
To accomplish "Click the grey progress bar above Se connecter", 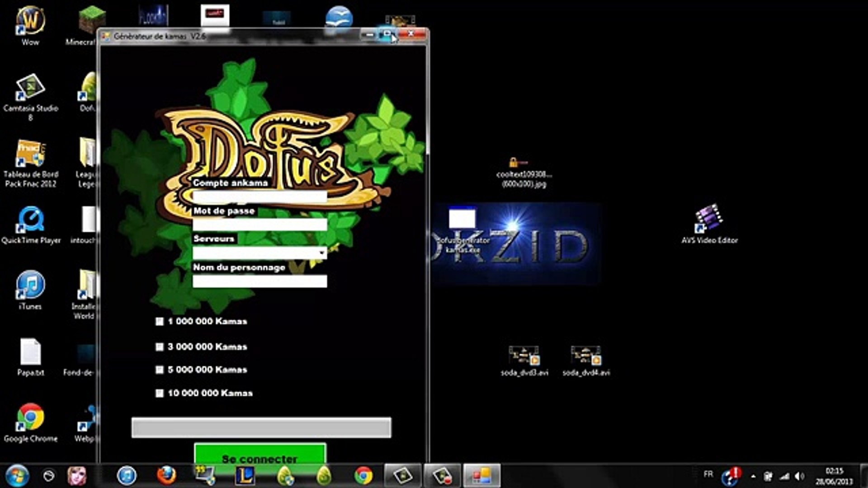I will click(x=261, y=427).
